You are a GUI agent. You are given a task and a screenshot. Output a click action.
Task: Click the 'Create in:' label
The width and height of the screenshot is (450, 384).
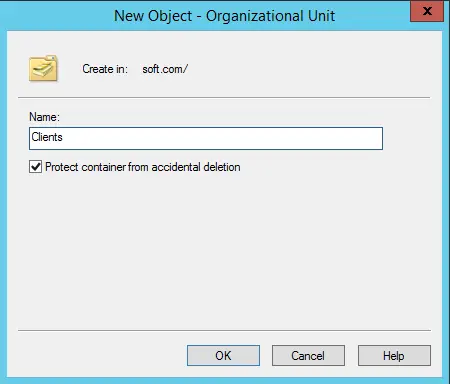(105, 69)
